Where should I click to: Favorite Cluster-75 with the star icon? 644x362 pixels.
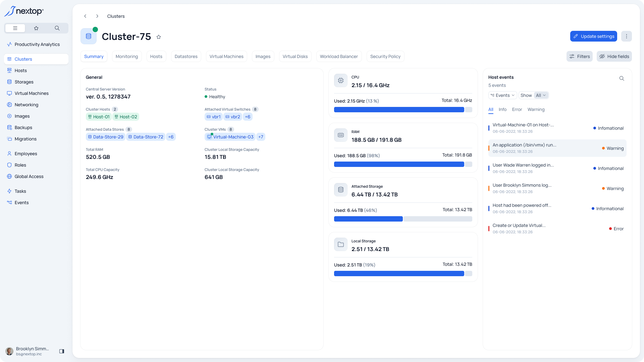(x=159, y=37)
